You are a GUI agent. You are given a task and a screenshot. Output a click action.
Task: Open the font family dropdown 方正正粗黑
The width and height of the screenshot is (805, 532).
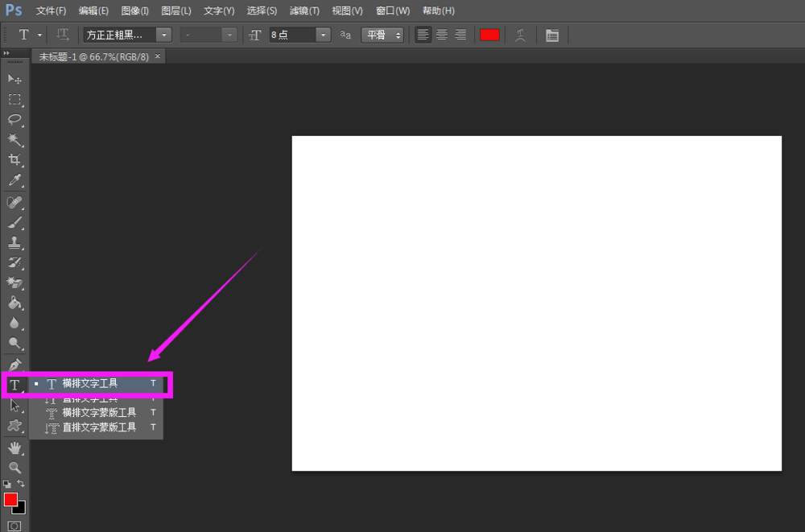coord(164,35)
